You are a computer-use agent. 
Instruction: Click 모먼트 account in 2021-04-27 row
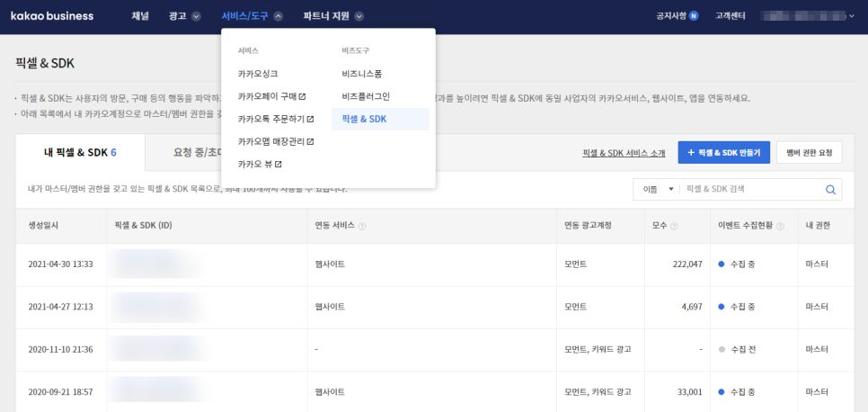(576, 307)
